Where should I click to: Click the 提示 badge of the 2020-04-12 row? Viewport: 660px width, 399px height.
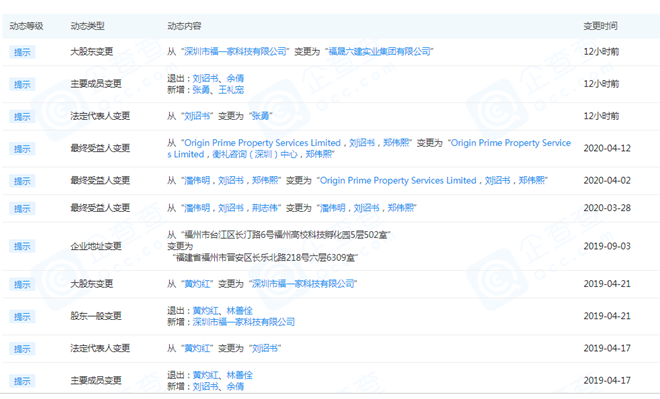[x=22, y=149]
